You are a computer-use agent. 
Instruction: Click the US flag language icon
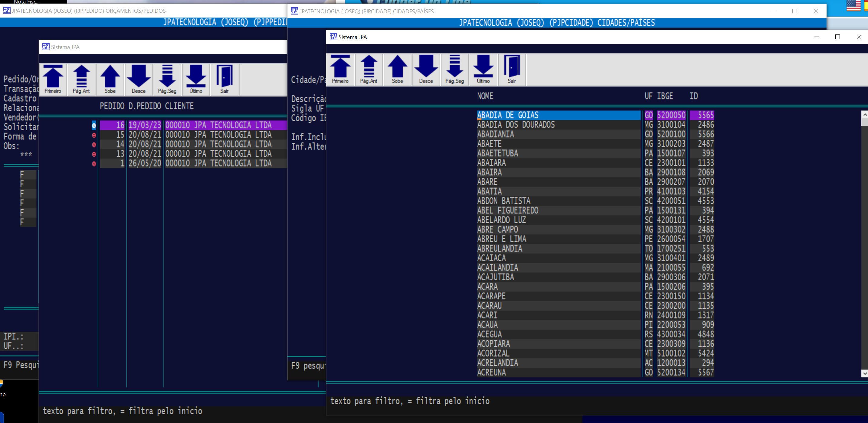coord(853,5)
